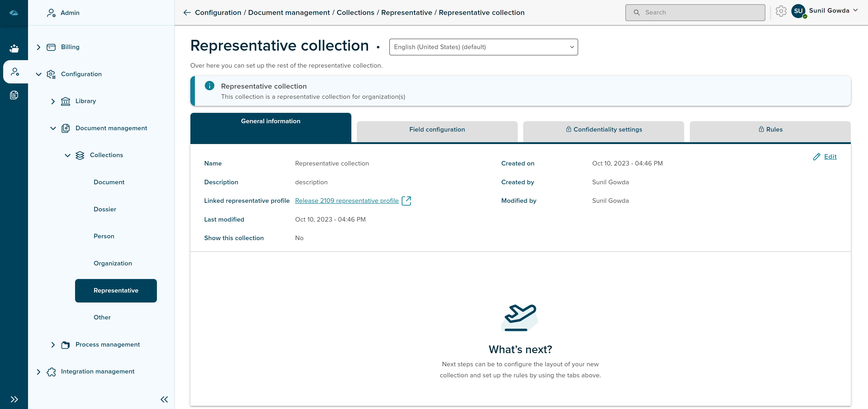Viewport: 868px width, 409px height.
Task: Open the documents icon in left rail
Action: pos(14,95)
